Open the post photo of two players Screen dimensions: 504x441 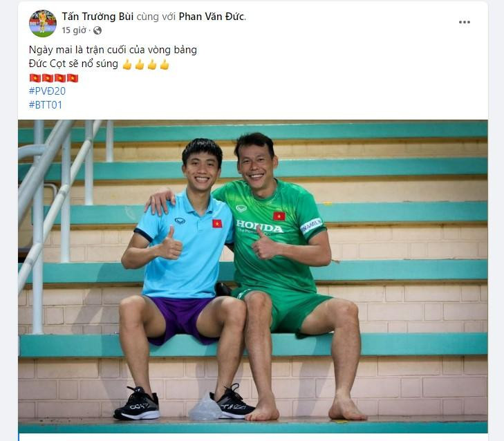coord(253,276)
